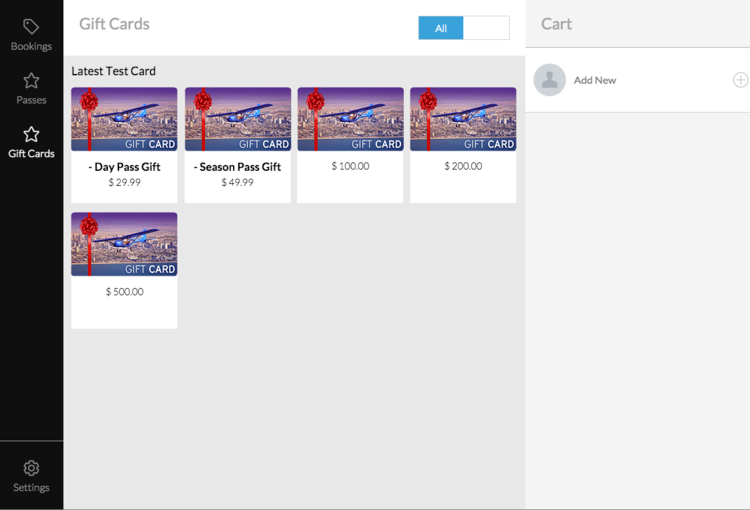Click the Cart panel title
Screen dimensions: 750x510
(x=556, y=24)
